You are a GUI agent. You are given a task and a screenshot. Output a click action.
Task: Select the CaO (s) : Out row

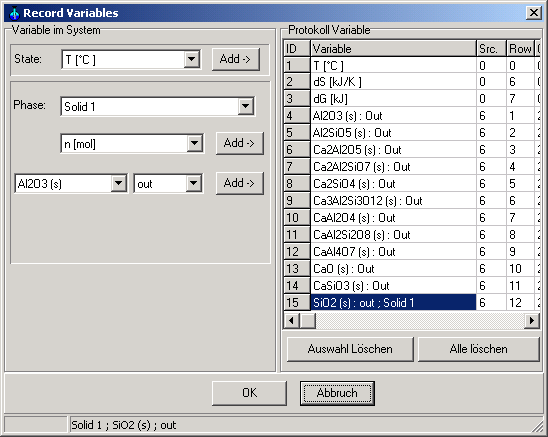393,268
